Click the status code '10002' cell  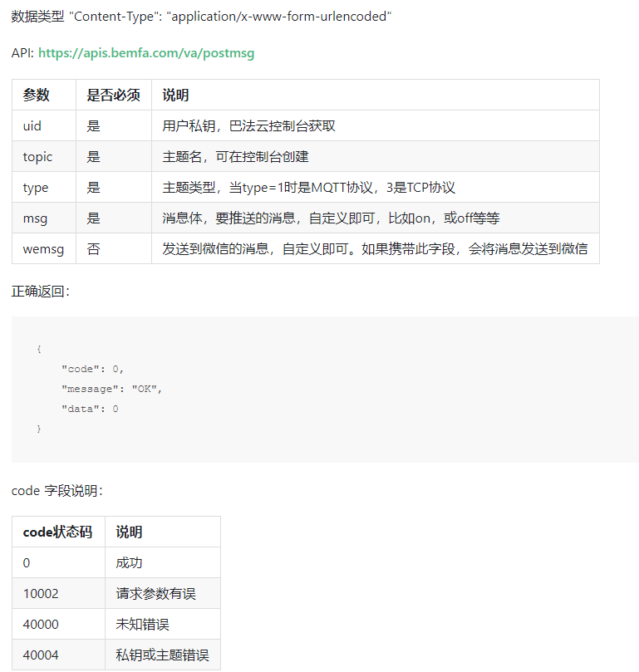[x=58, y=594]
